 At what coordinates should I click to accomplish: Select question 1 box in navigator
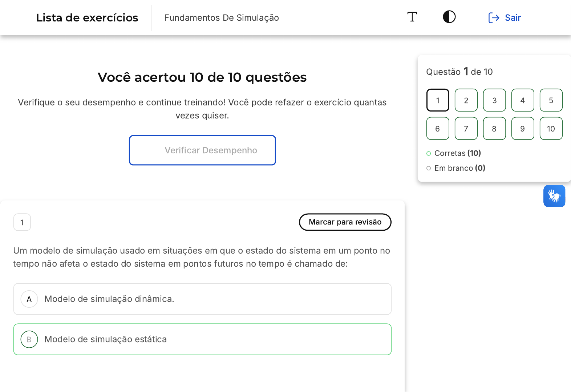438,100
